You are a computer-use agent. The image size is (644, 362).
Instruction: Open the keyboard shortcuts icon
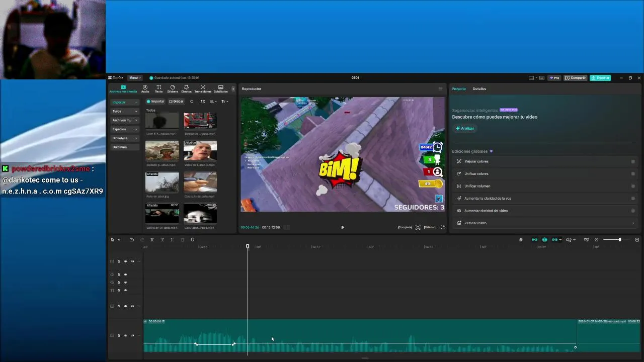pos(542,78)
